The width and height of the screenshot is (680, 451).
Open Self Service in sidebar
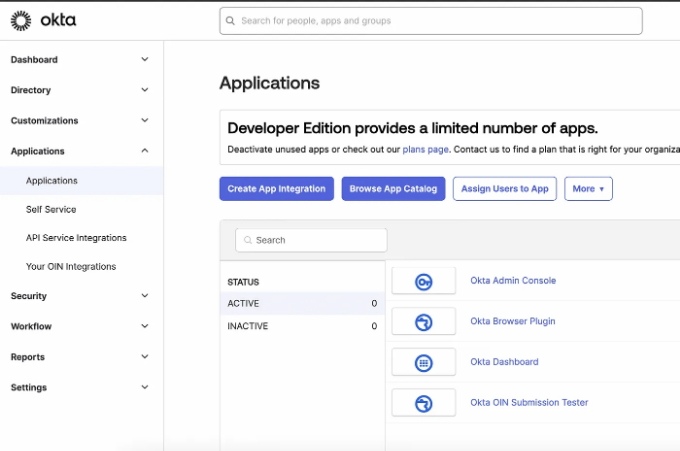point(51,209)
